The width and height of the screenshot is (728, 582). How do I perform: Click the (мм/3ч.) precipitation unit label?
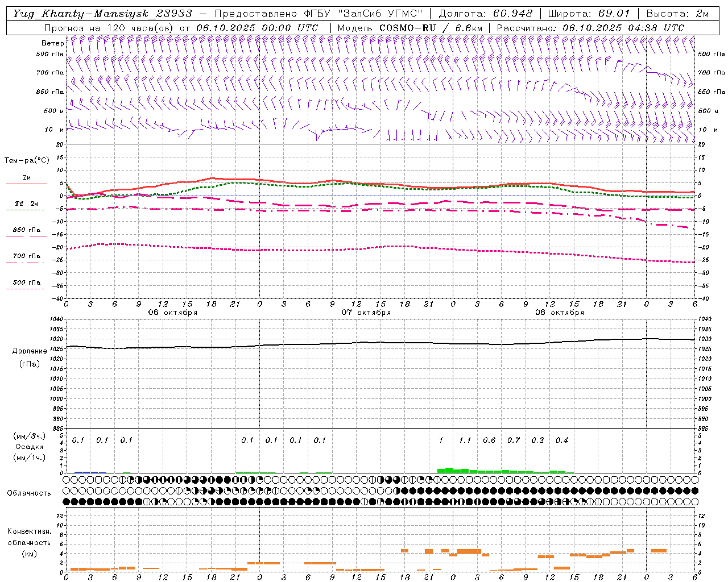point(30,436)
